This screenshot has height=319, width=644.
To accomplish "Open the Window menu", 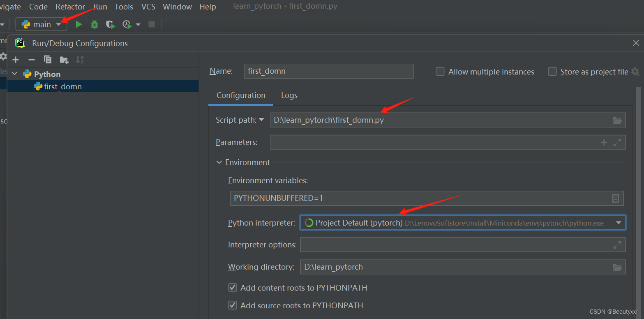I will 177,7.
